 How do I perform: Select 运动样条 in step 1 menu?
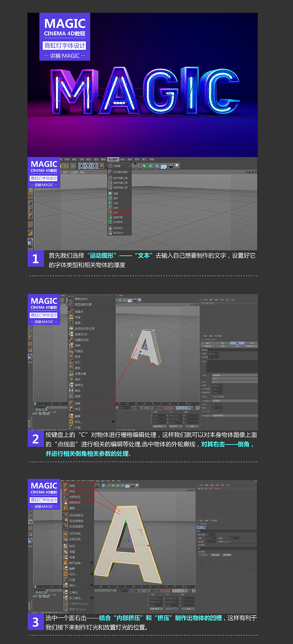tap(119, 222)
